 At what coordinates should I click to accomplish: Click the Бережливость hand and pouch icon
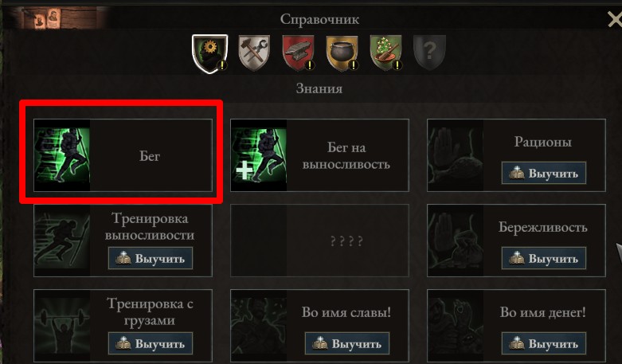click(456, 241)
